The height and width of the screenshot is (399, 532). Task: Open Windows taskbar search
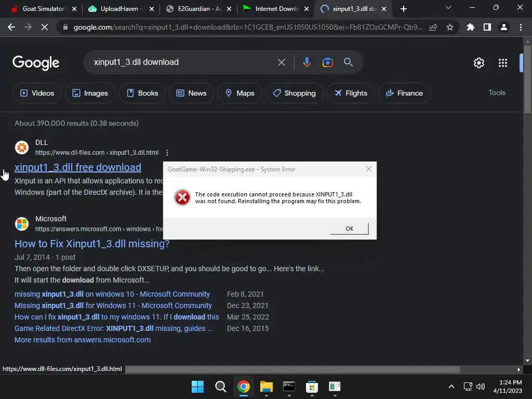click(220, 387)
